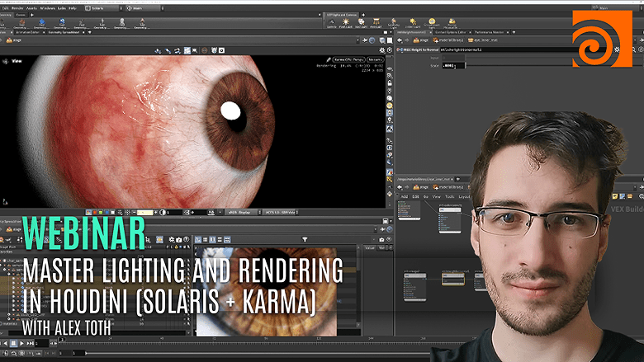Click the camera snapshot icon in lower pane
The width and height of the screenshot is (644, 362).
click(x=381, y=239)
